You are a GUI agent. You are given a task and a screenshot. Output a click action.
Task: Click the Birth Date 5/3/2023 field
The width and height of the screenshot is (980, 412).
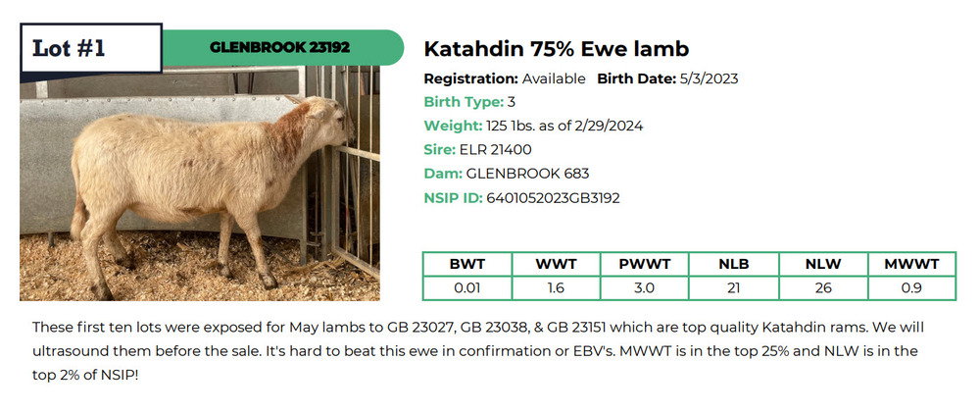click(x=667, y=78)
